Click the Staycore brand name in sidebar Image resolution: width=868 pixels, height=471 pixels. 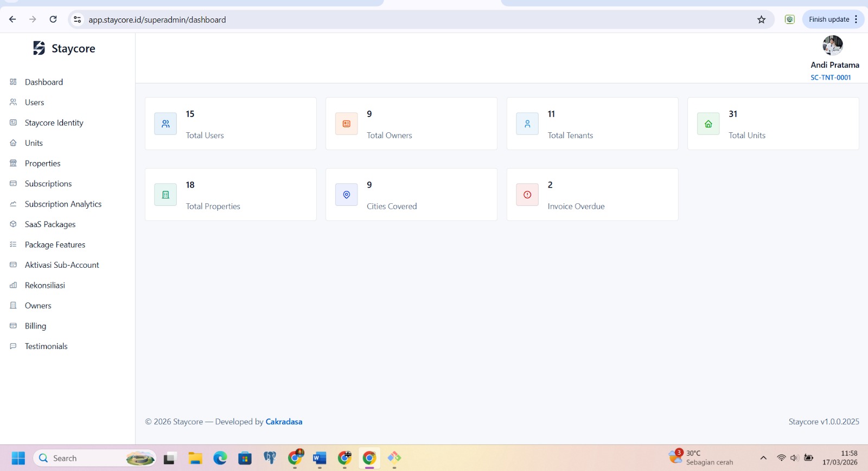pos(73,48)
